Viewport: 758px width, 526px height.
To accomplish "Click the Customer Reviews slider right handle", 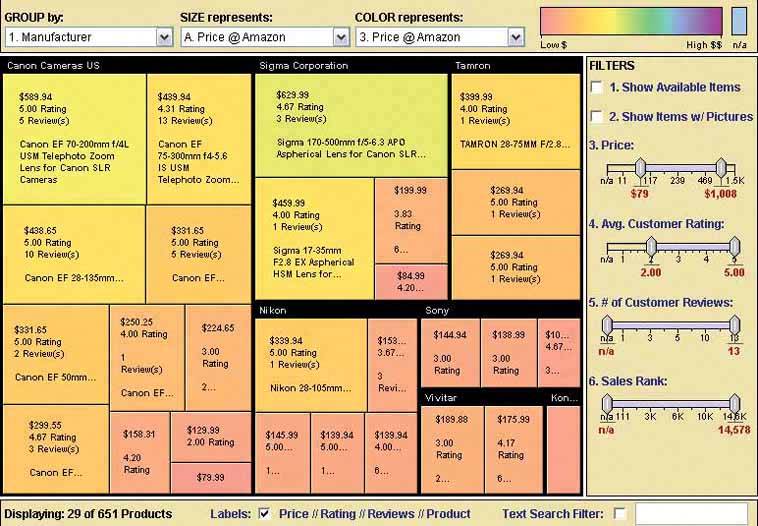I will point(734,324).
